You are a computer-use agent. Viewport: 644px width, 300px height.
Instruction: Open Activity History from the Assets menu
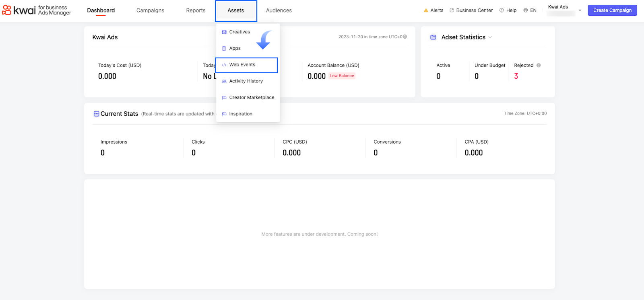point(246,81)
